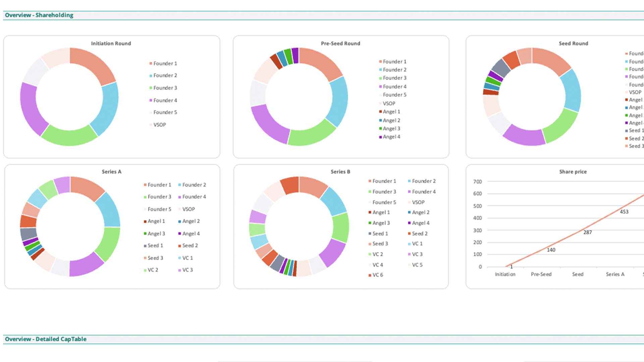The height and width of the screenshot is (362, 644).
Task: Select VC 3 legend entry in Series A
Action: tap(187, 270)
